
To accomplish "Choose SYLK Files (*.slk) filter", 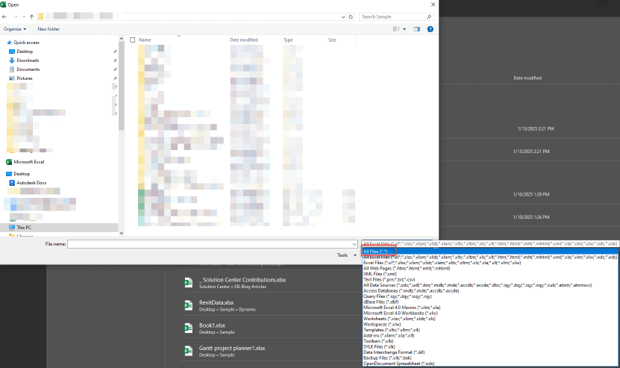I will pyautogui.click(x=490, y=347).
